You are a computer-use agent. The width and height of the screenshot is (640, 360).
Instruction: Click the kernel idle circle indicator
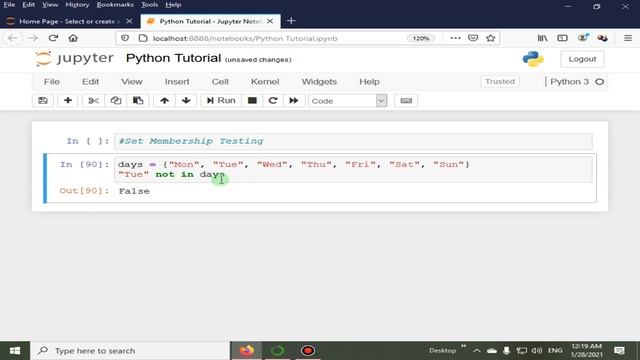pos(599,82)
